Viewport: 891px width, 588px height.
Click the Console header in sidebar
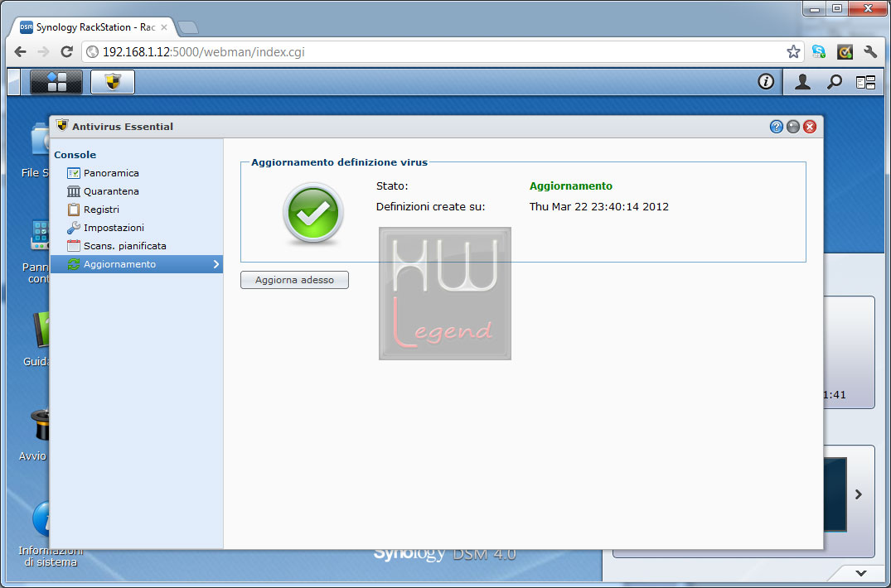pyautogui.click(x=75, y=155)
